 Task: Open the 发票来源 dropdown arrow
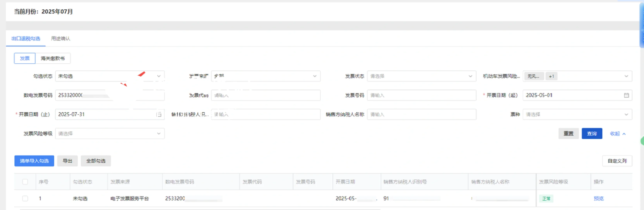point(314,76)
